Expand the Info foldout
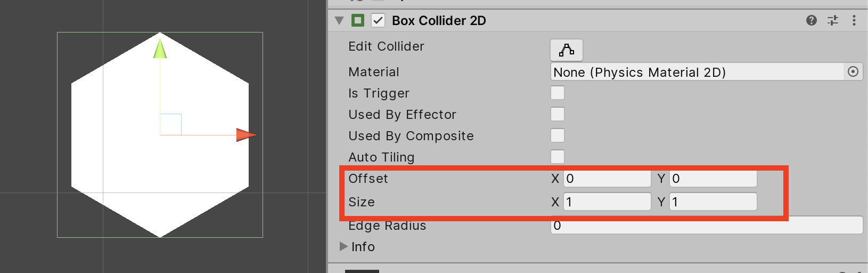 coord(343,246)
